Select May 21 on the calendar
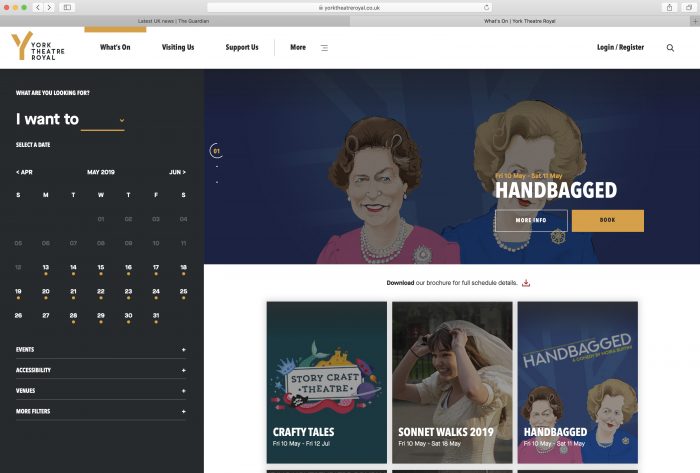The width and height of the screenshot is (700, 473). (73, 293)
